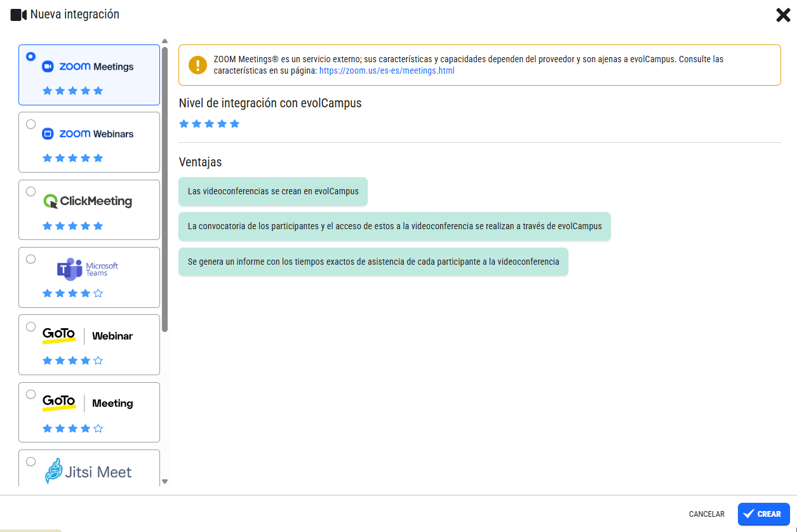This screenshot has width=797, height=532.
Task: Open the zoom.us meetings link
Action: [387, 70]
